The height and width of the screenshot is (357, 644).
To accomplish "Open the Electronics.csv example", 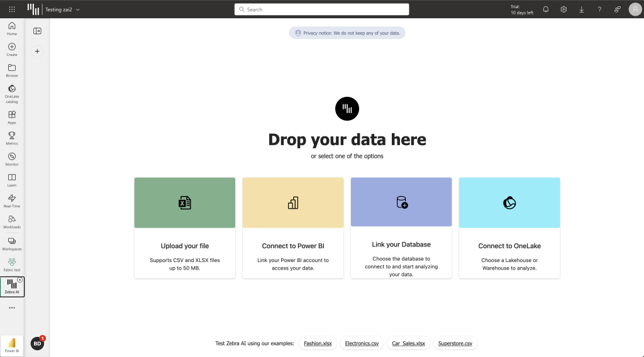I will [362, 343].
